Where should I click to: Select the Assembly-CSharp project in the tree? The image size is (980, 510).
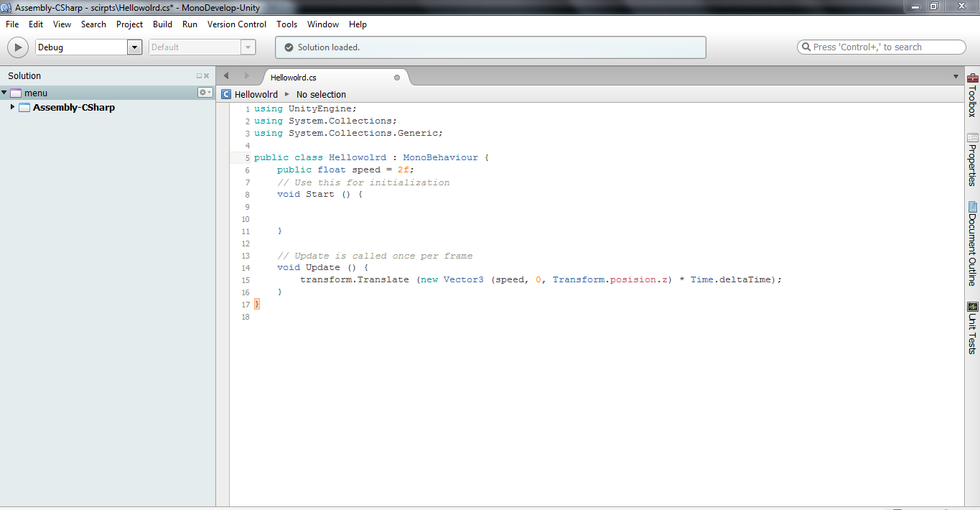74,108
